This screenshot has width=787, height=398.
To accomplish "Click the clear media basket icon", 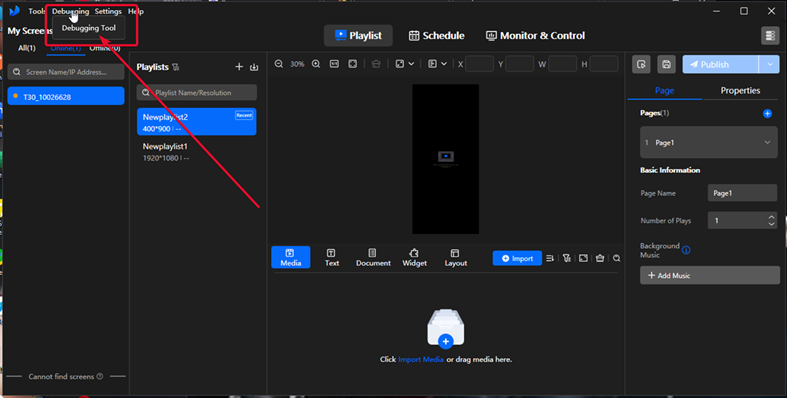I will pos(600,258).
